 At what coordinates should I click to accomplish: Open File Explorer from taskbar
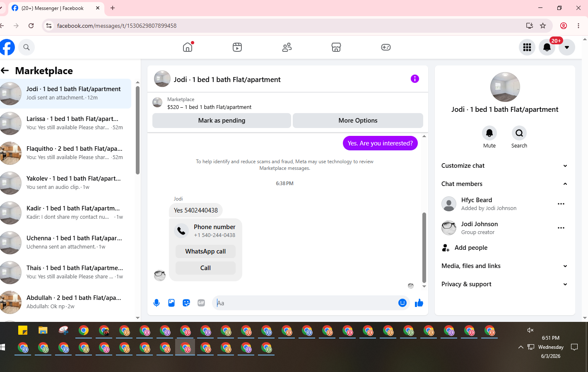tap(43, 330)
